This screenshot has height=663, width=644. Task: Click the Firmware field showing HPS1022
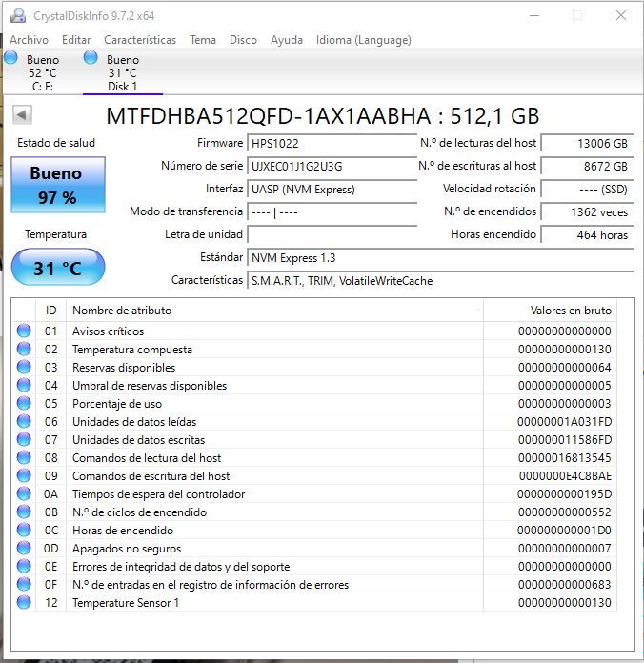coord(332,143)
